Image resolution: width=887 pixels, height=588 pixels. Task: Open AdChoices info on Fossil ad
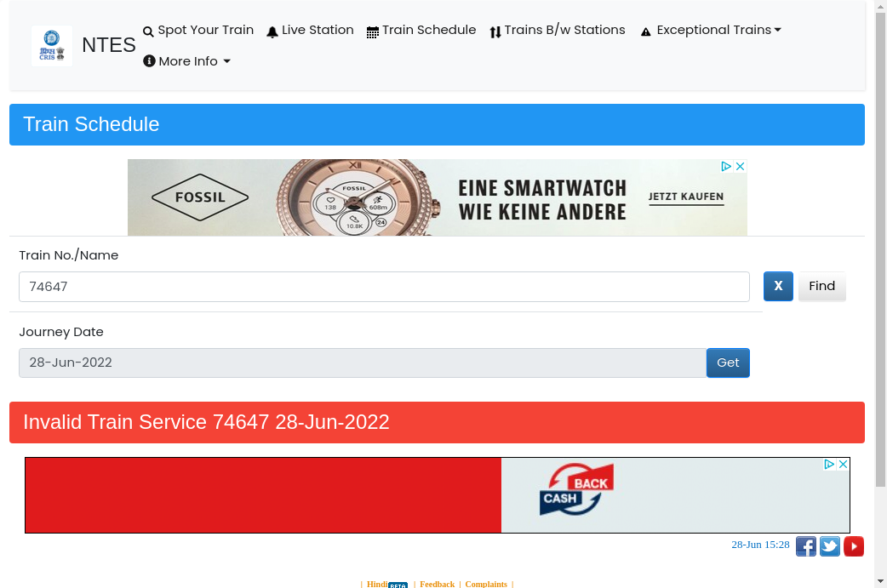[726, 166]
